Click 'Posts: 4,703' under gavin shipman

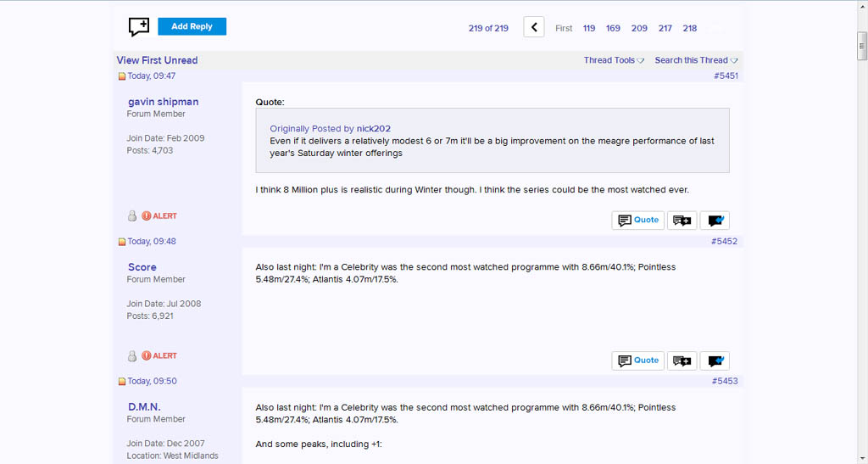tap(149, 151)
